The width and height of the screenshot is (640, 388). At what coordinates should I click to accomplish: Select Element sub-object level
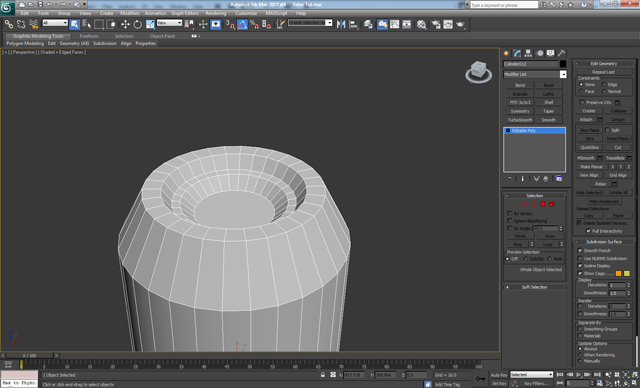click(x=552, y=204)
